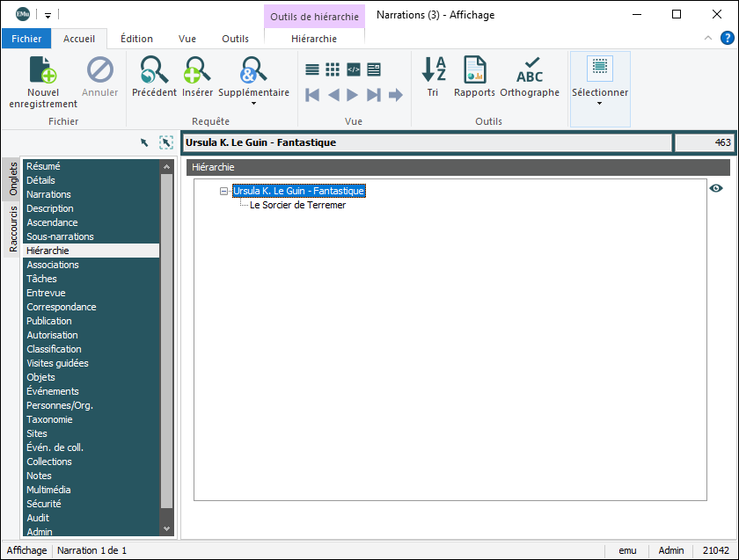The image size is (739, 560).
Task: Open the Fichier menu
Action: tap(26, 39)
